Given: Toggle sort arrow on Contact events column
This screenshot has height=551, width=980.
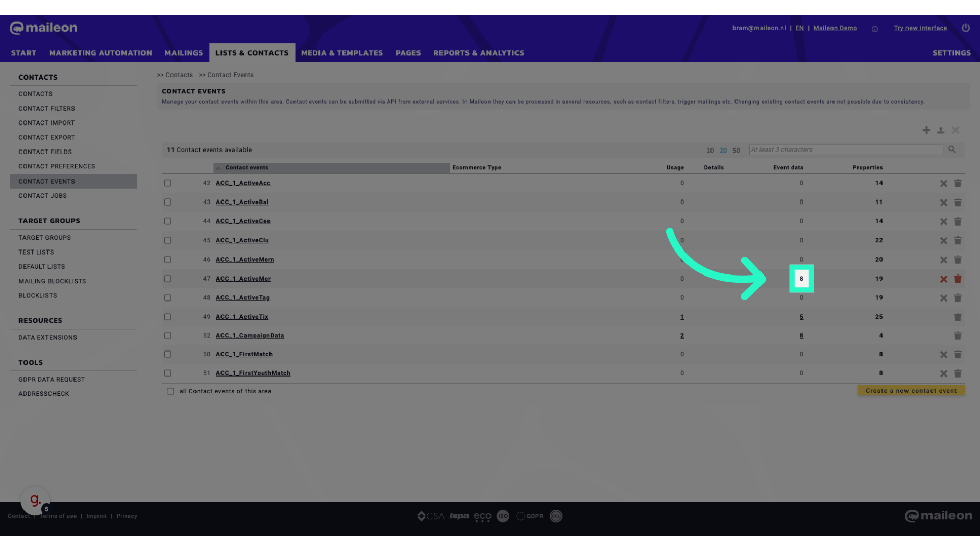Looking at the screenshot, I should click(218, 168).
